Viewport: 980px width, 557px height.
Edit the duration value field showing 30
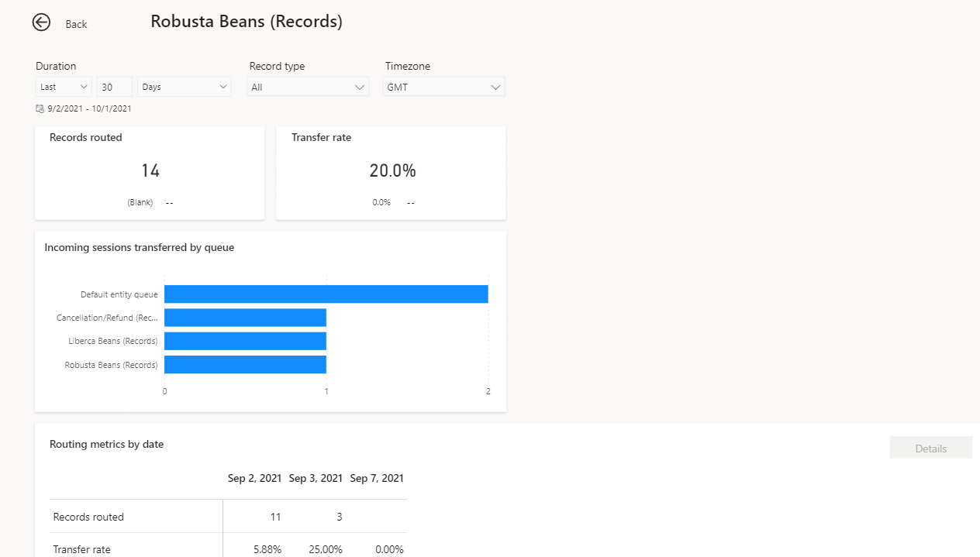[114, 87]
